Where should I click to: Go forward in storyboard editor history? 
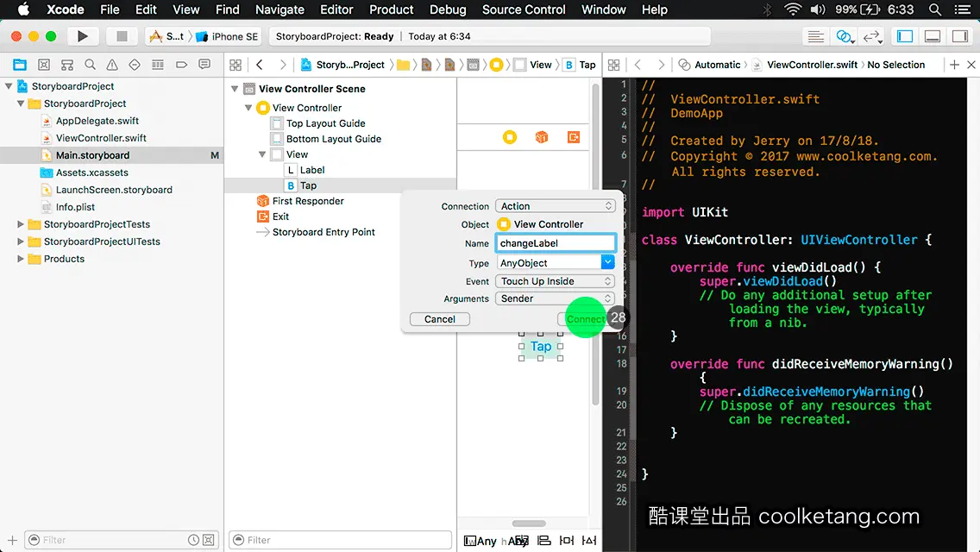(282, 65)
